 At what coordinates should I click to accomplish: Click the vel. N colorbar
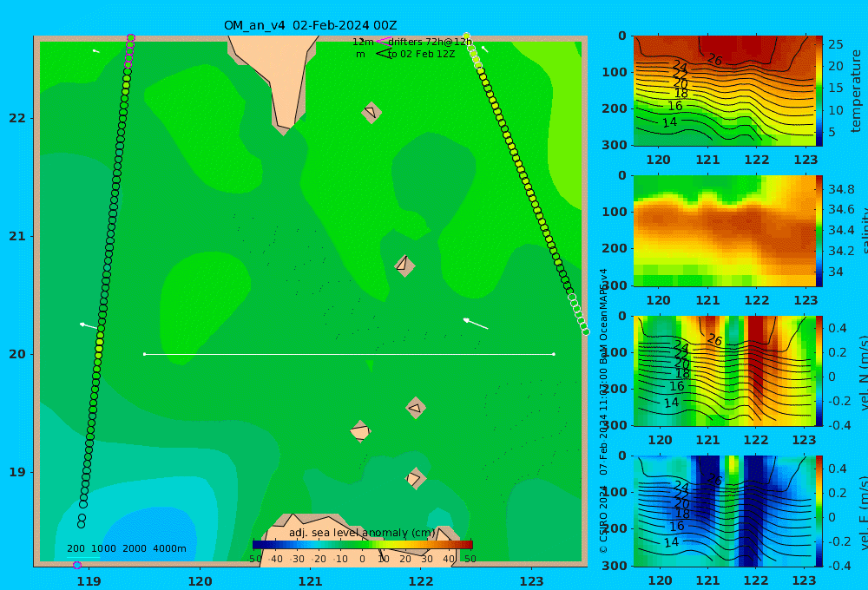pos(819,370)
